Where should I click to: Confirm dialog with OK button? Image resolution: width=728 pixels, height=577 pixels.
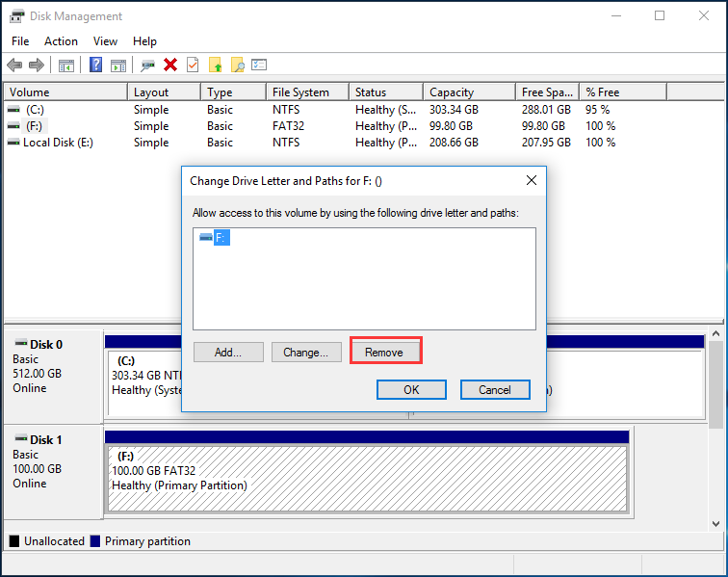click(x=411, y=389)
